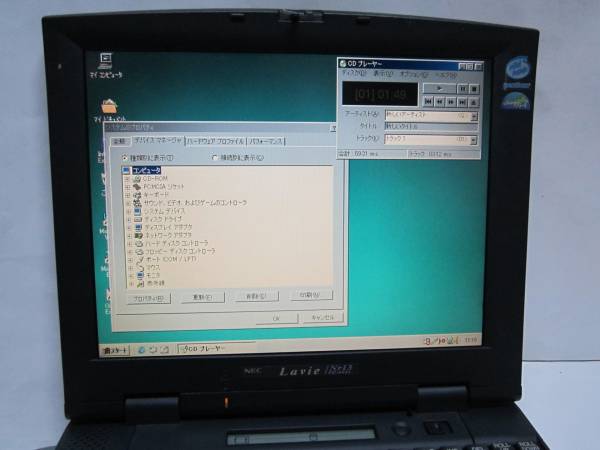The width and height of the screenshot is (600, 450).
Task: Switch to the デバイス マネージャ tab
Action: click(158, 141)
